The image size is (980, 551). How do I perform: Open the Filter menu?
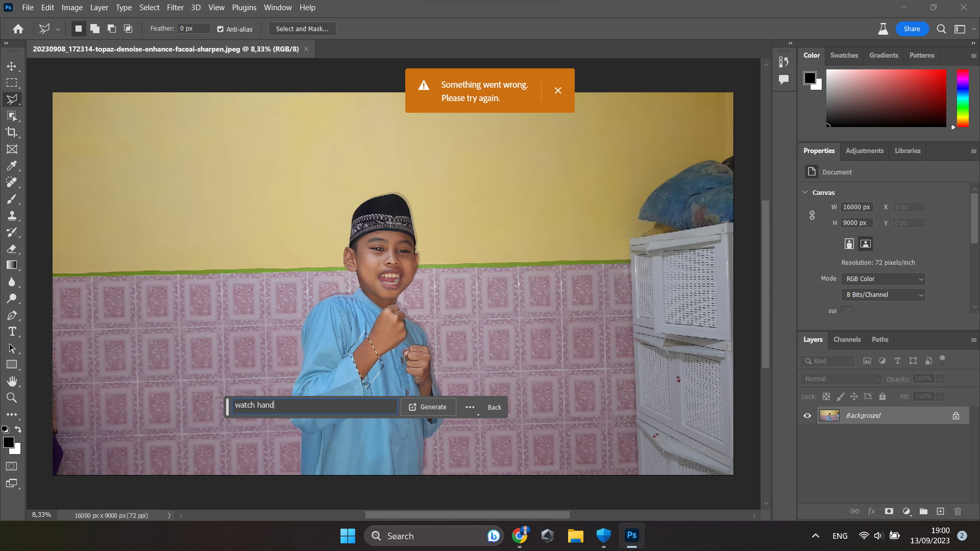[175, 8]
